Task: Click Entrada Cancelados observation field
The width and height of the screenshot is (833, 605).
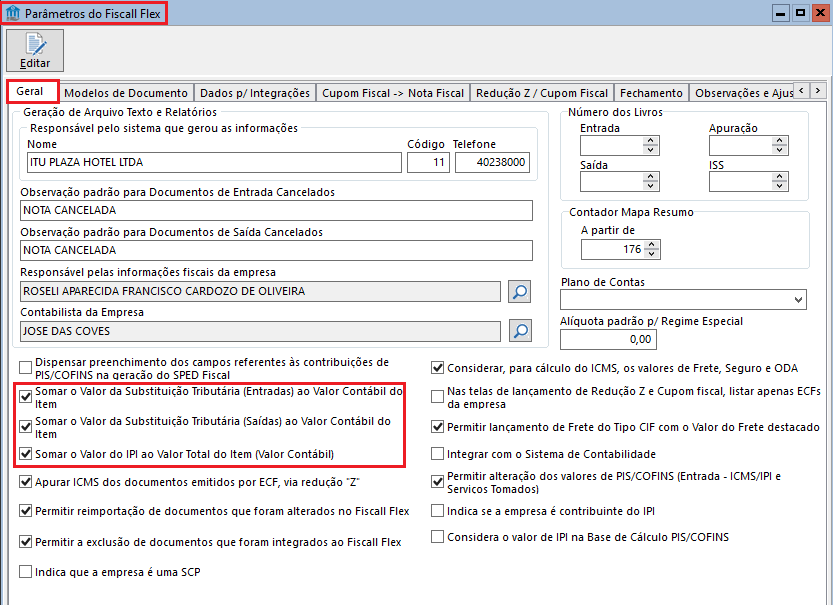Action: click(x=276, y=210)
